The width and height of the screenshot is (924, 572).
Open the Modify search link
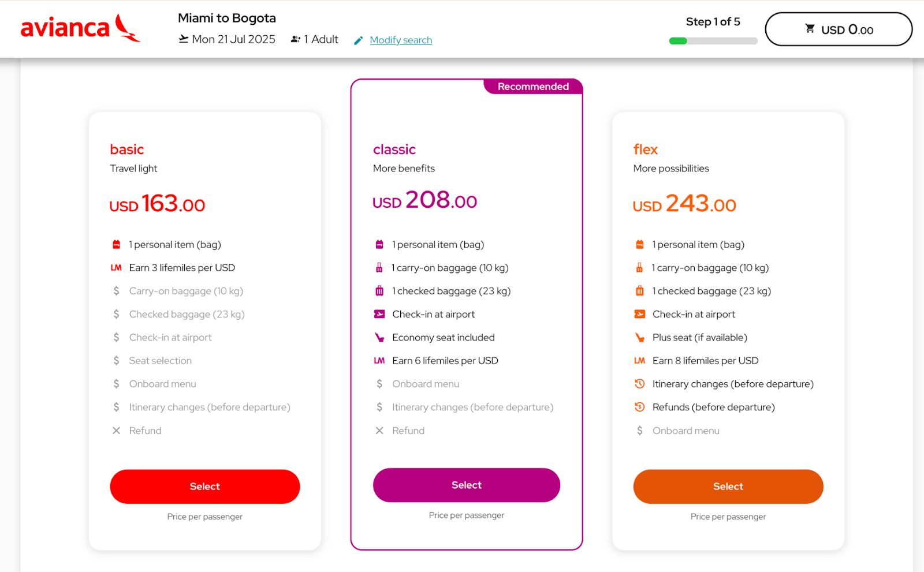click(x=401, y=40)
